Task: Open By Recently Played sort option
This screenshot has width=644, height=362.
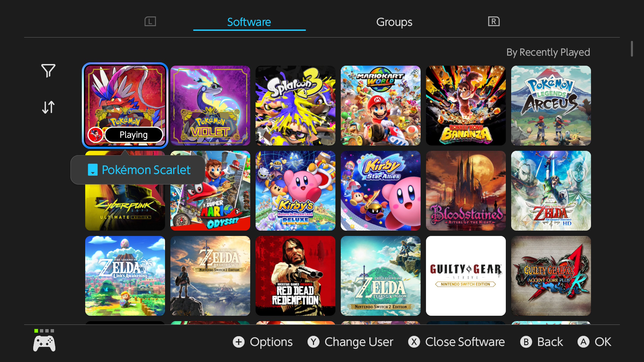Action: [x=548, y=52]
